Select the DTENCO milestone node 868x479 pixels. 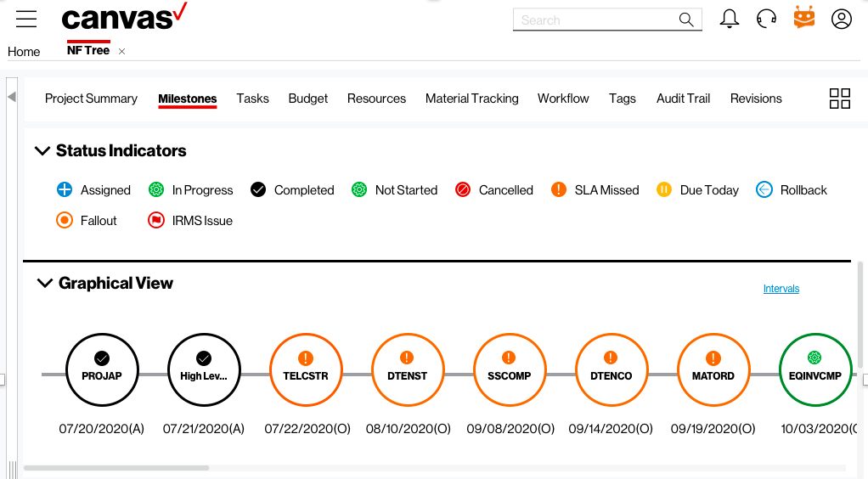pos(612,369)
